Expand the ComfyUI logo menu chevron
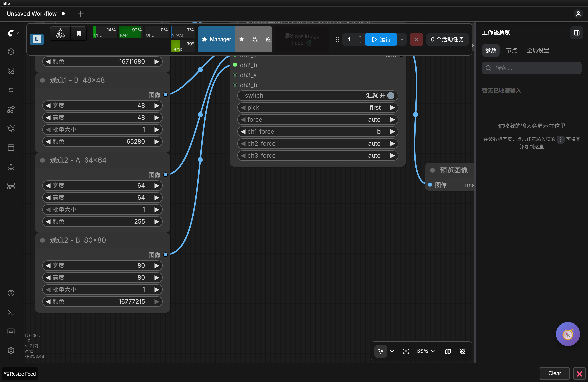 [x=17, y=33]
